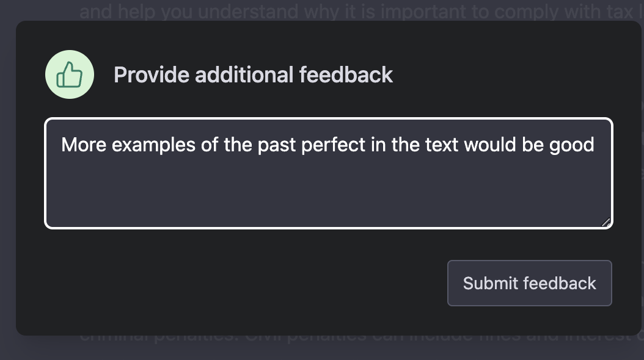Screen dimensions: 644x360
Task: Place cursor after the word "good"
Action: tap(595, 145)
